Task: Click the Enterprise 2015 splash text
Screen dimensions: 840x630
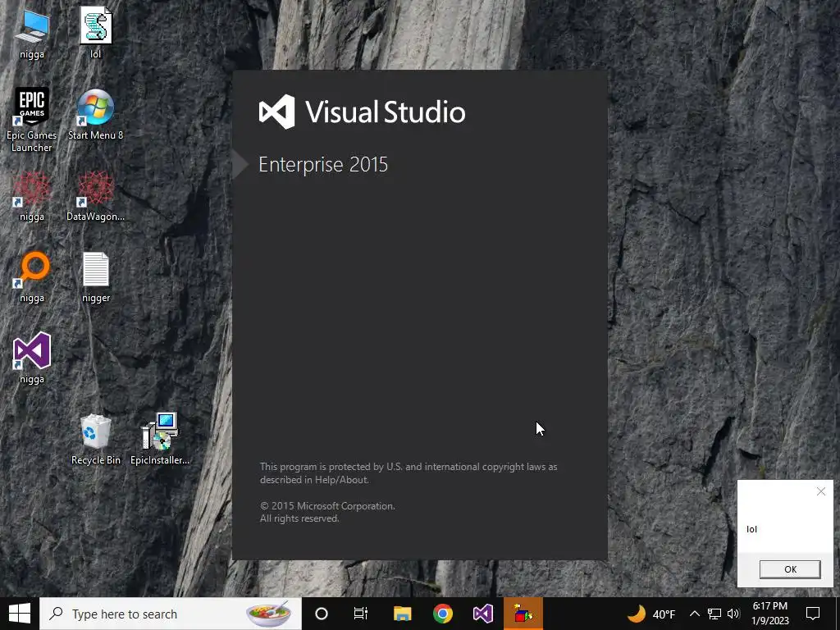Action: (x=323, y=164)
